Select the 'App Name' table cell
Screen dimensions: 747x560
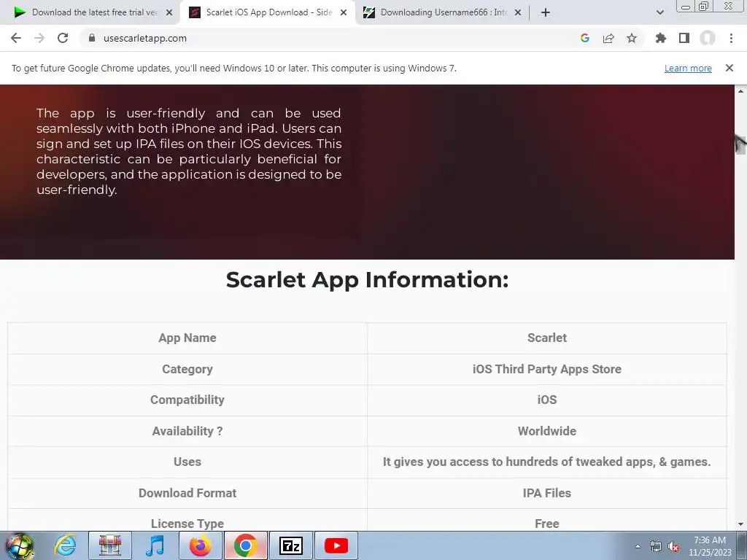(187, 338)
